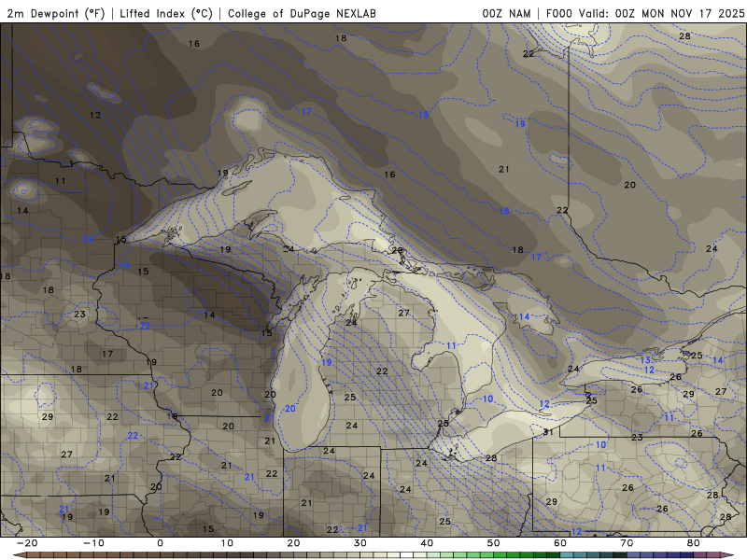Click the 70 label on the color scale
Image resolution: width=747 pixels, height=560 pixels.
point(627,543)
